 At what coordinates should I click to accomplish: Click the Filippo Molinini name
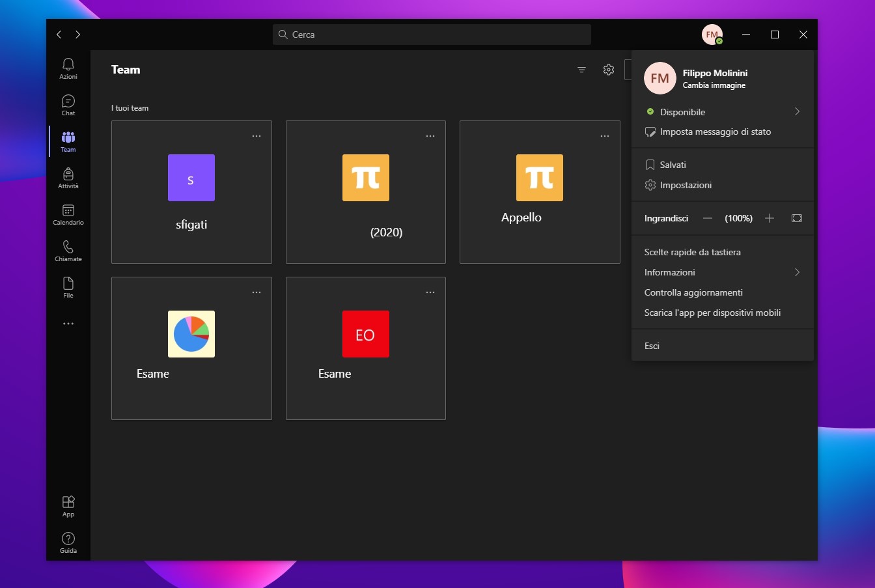pos(715,73)
